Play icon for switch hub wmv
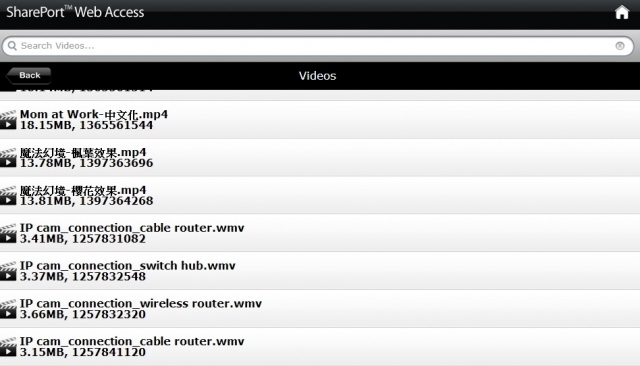Screen dimensions: 640x366 click(x=8, y=271)
